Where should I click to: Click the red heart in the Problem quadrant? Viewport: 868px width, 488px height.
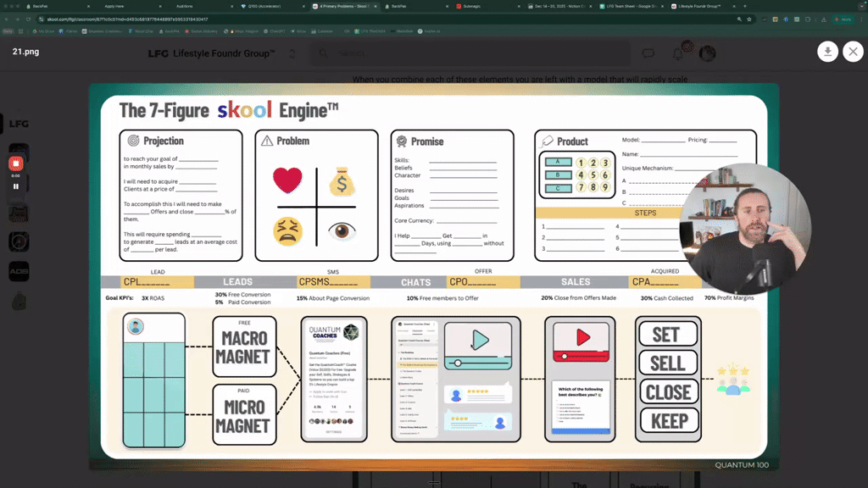point(287,180)
